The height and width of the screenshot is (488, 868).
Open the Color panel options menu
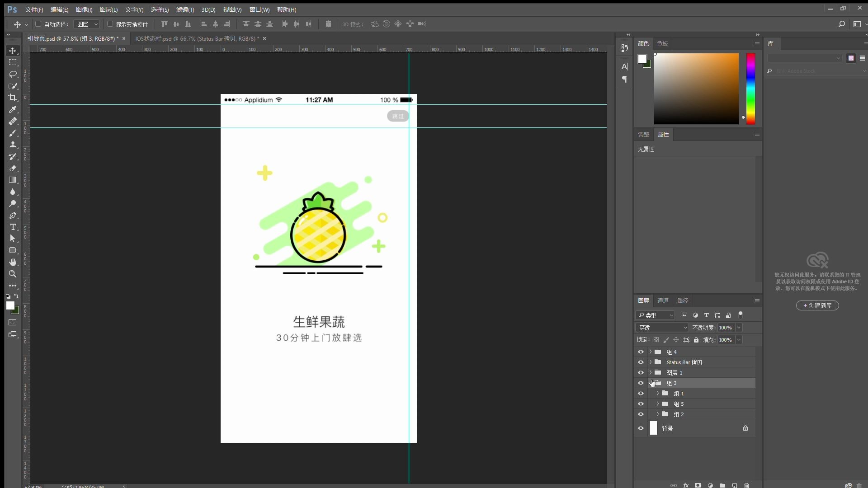757,43
